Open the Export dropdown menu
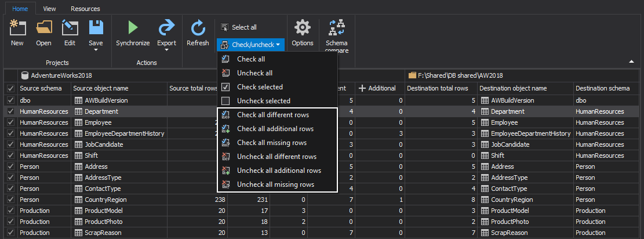Viewport: 644px width, 239px height. 166,49
